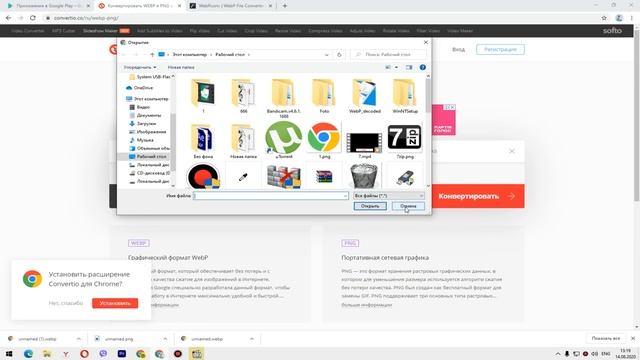The height and width of the screenshot is (360, 640).
Task: Click the Поиск: Рабочий стол search box
Action: pos(388,54)
